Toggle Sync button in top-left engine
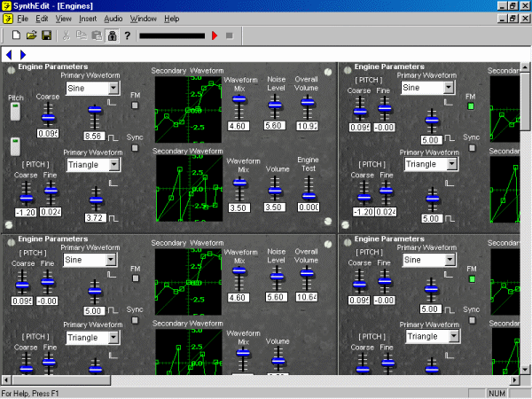 click(135, 148)
